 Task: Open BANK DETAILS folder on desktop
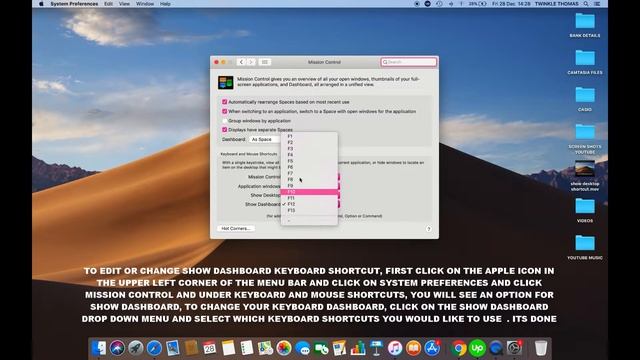point(585,21)
